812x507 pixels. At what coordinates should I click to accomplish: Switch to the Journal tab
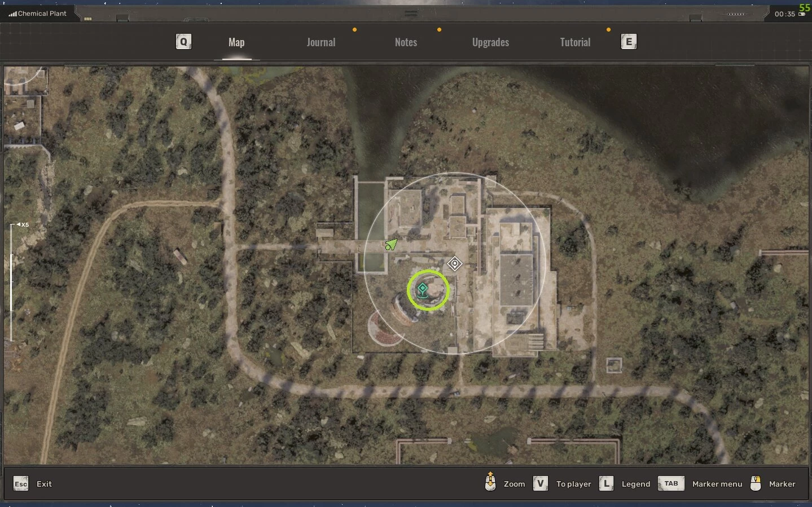321,42
